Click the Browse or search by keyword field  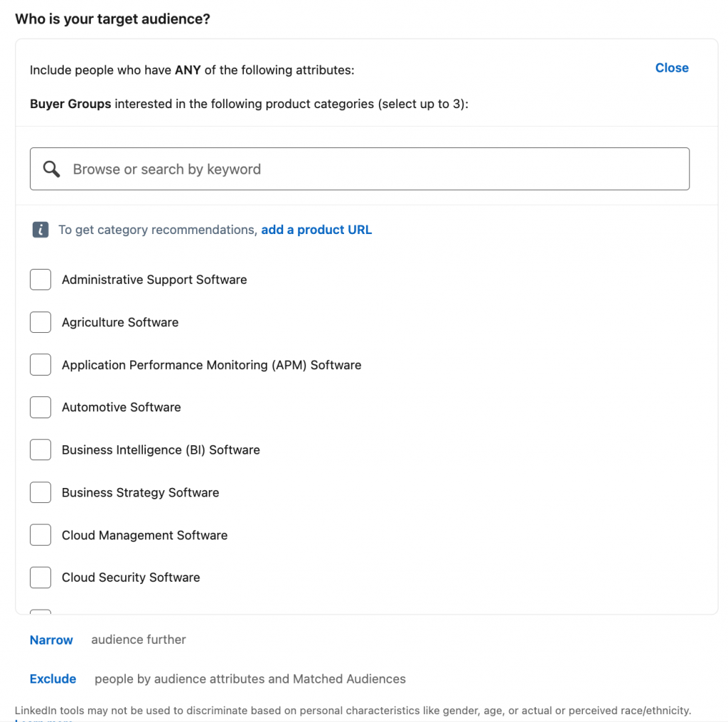click(x=359, y=169)
